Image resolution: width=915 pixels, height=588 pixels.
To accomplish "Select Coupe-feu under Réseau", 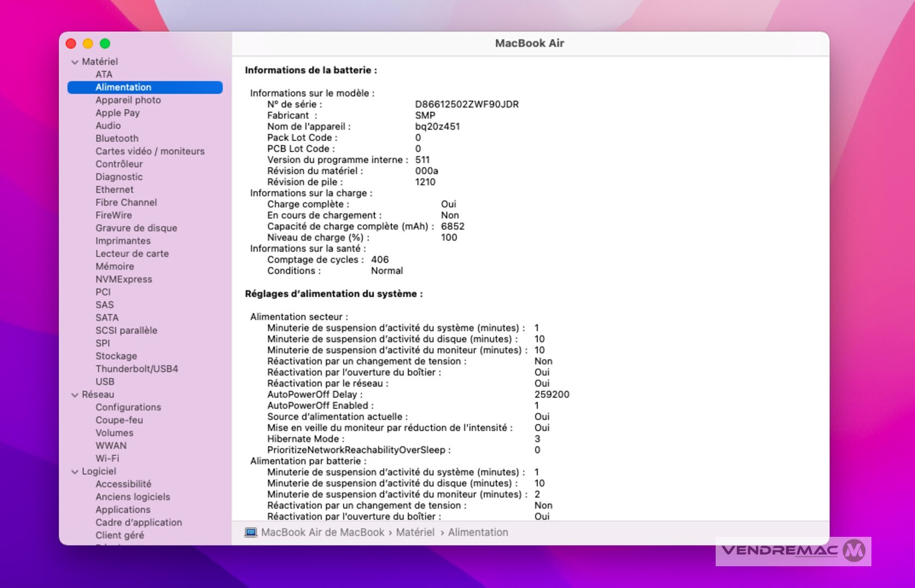I will tap(119, 420).
